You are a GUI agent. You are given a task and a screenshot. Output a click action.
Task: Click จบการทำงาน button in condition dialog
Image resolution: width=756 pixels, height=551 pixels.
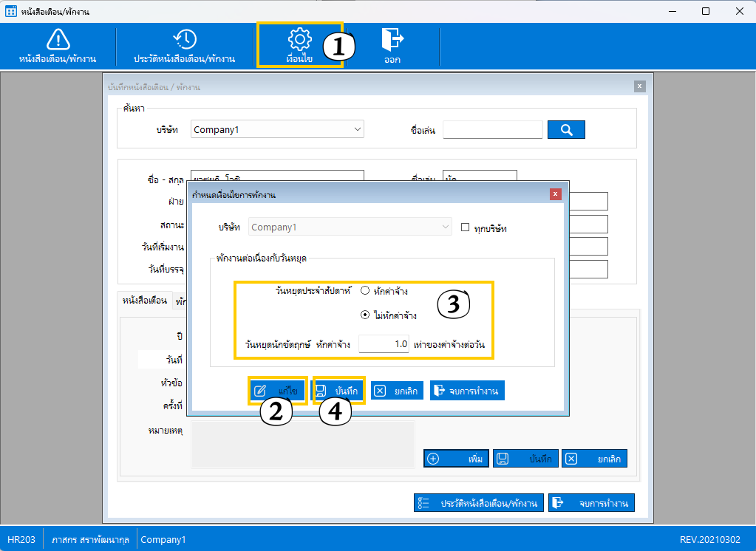[467, 391]
